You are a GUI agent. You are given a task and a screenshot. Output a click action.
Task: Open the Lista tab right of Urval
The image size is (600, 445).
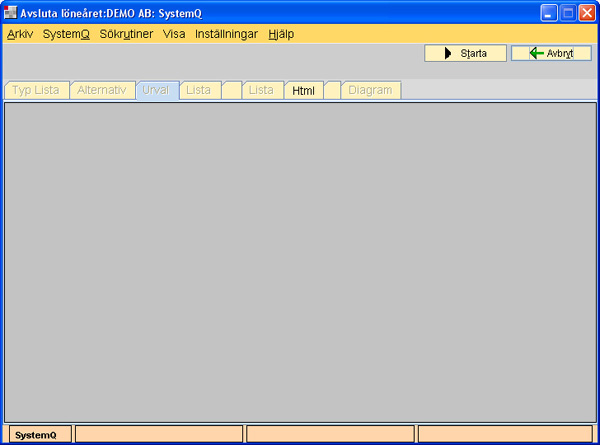(x=199, y=90)
